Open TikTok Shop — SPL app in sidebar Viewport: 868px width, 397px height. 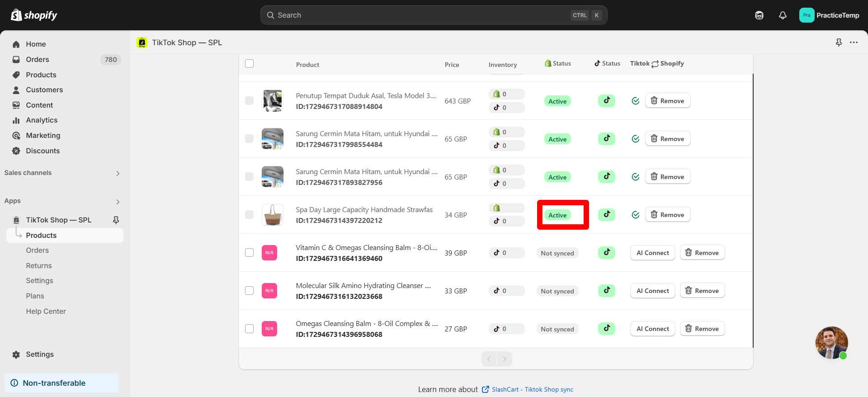click(x=58, y=220)
